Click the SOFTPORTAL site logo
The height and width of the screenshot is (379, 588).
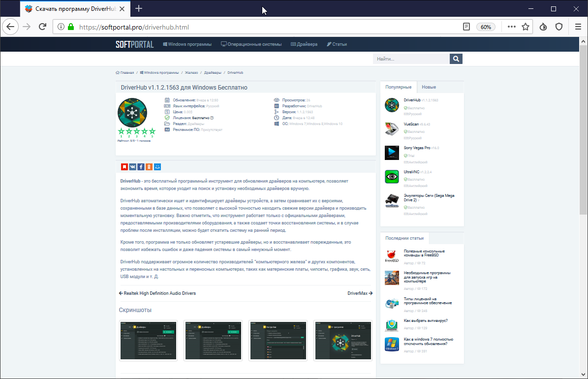[135, 44]
